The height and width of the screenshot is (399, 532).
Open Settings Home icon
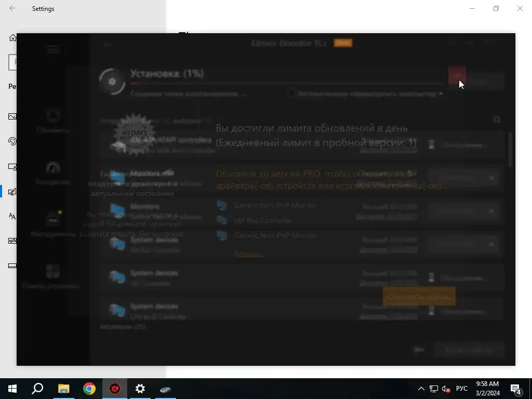[12, 37]
